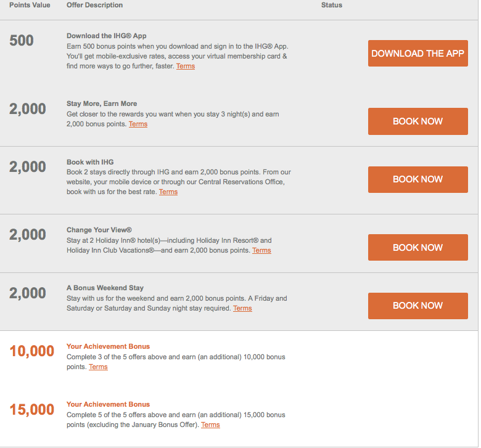This screenshot has height=448, width=481.
Task: Select the Change Your View offer title
Action: [99, 230]
